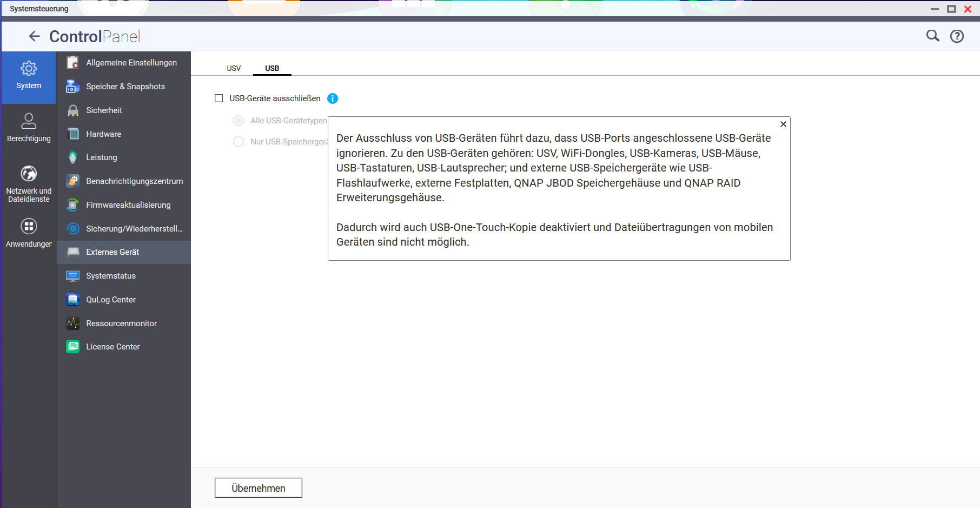
Task: Open the Hardware menu entry
Action: click(x=124, y=134)
